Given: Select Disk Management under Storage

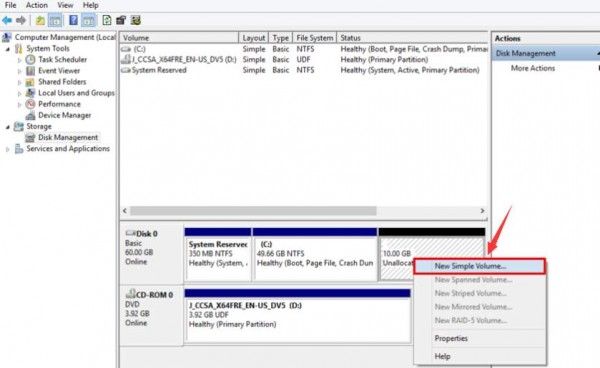Looking at the screenshot, I should (68, 137).
